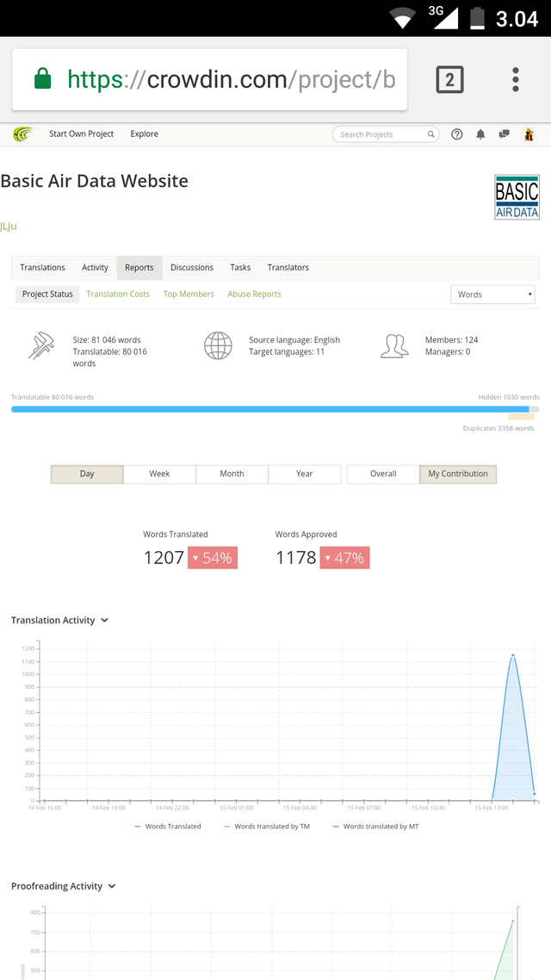
Task: Select the Month period option
Action: 232,474
